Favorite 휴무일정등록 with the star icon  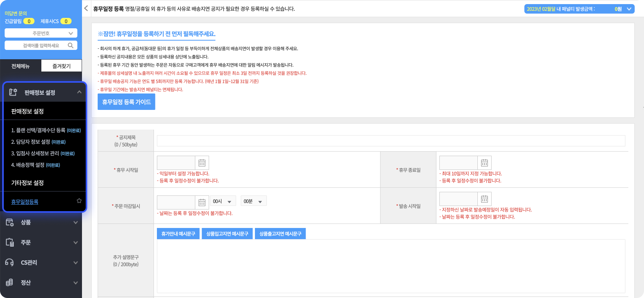point(79,201)
